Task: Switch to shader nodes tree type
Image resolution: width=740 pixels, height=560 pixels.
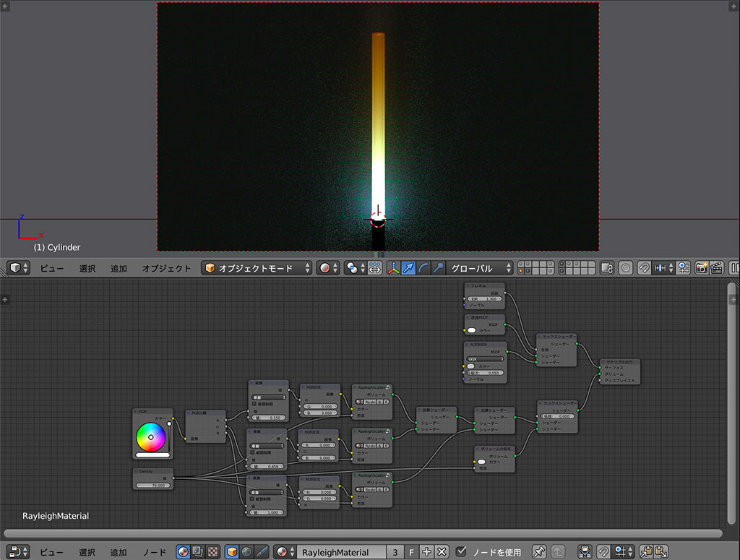Action: [x=183, y=551]
